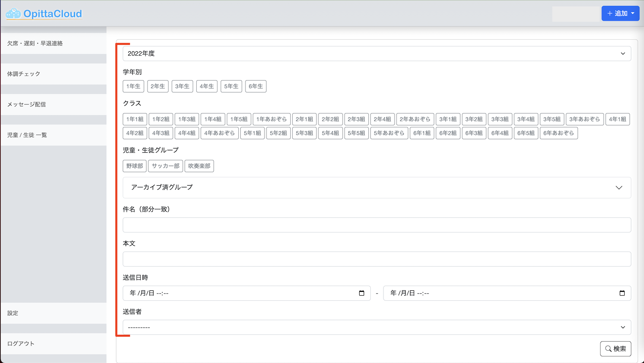
Task: Toggle the 4年生 grade filter
Action: click(x=207, y=86)
